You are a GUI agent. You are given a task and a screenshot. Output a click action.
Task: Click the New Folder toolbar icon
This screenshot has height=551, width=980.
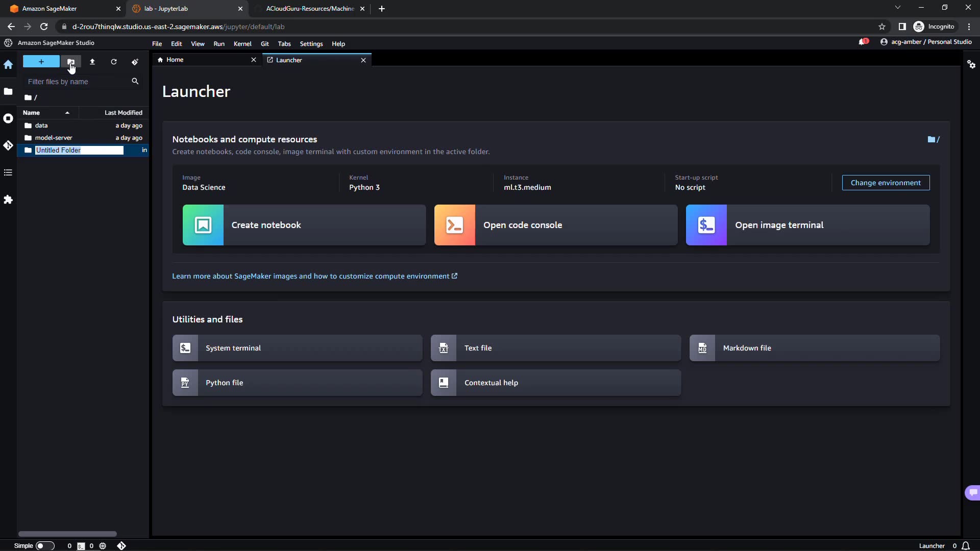click(71, 62)
